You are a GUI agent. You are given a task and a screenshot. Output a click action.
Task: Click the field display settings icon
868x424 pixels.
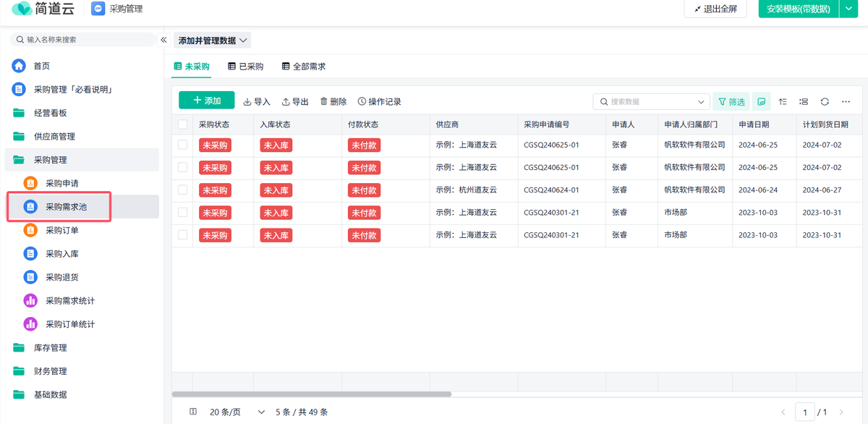[x=804, y=102]
